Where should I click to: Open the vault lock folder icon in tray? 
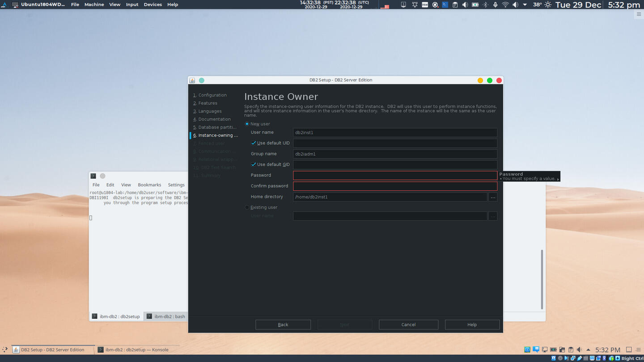pyautogui.click(x=562, y=349)
